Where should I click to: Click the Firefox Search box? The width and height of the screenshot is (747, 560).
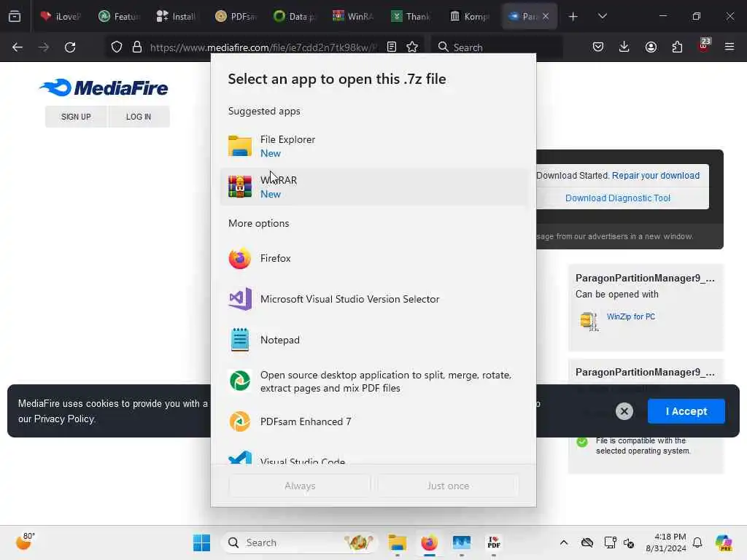497,47
